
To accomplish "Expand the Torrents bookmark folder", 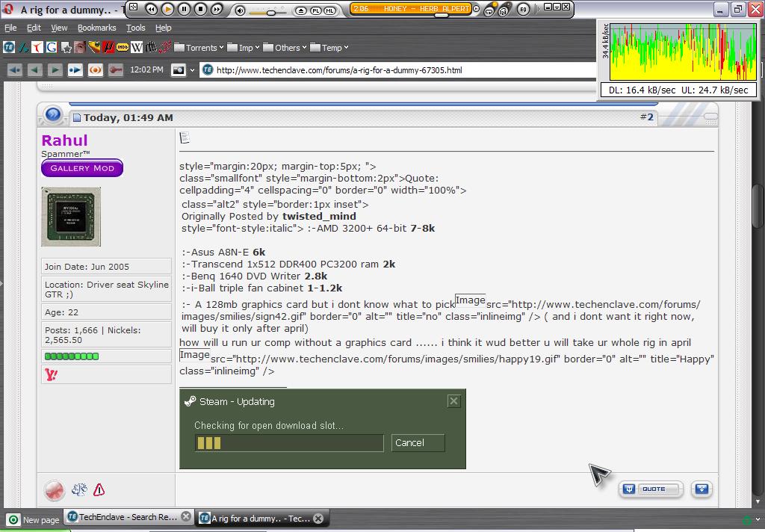I will 199,47.
